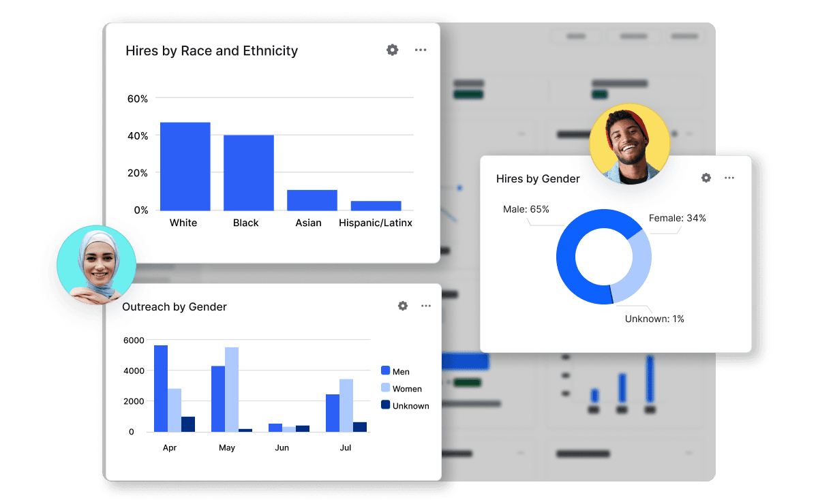Select the man's circular profile avatar

click(629, 143)
